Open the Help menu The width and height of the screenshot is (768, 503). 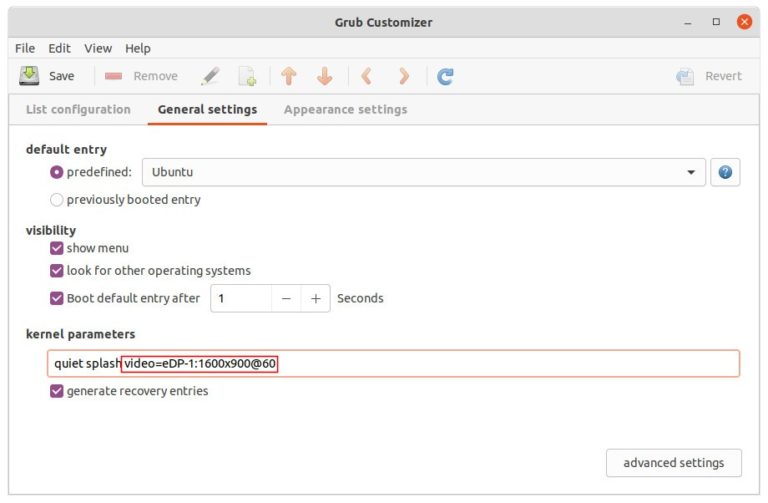point(138,48)
